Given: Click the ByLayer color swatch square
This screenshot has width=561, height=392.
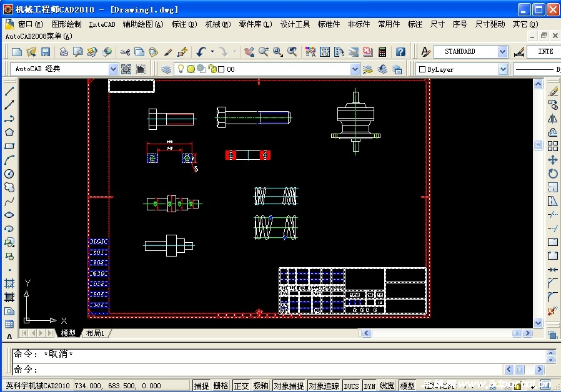Looking at the screenshot, I should click(422, 69).
